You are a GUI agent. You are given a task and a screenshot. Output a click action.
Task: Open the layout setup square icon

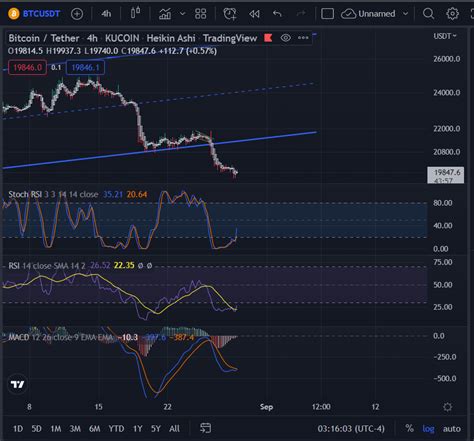tap(327, 14)
